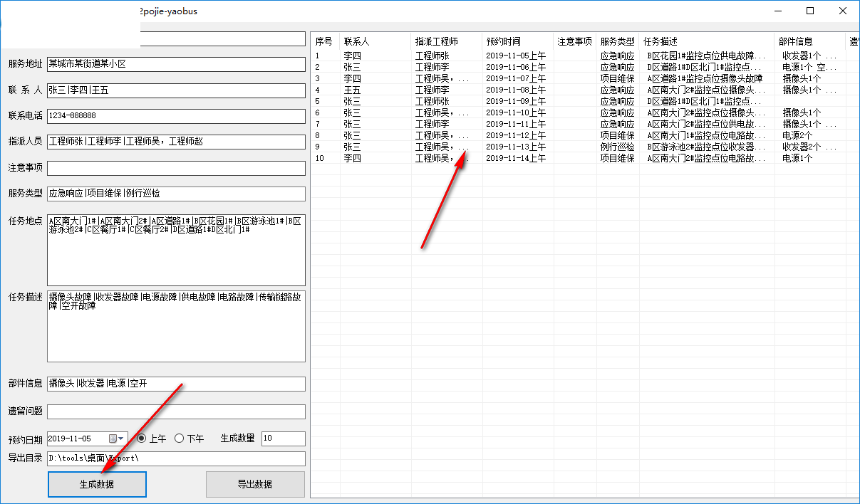Viewport: 860px width, 504px height.
Task: Click the 部件信息 column header
Action: tap(810, 41)
